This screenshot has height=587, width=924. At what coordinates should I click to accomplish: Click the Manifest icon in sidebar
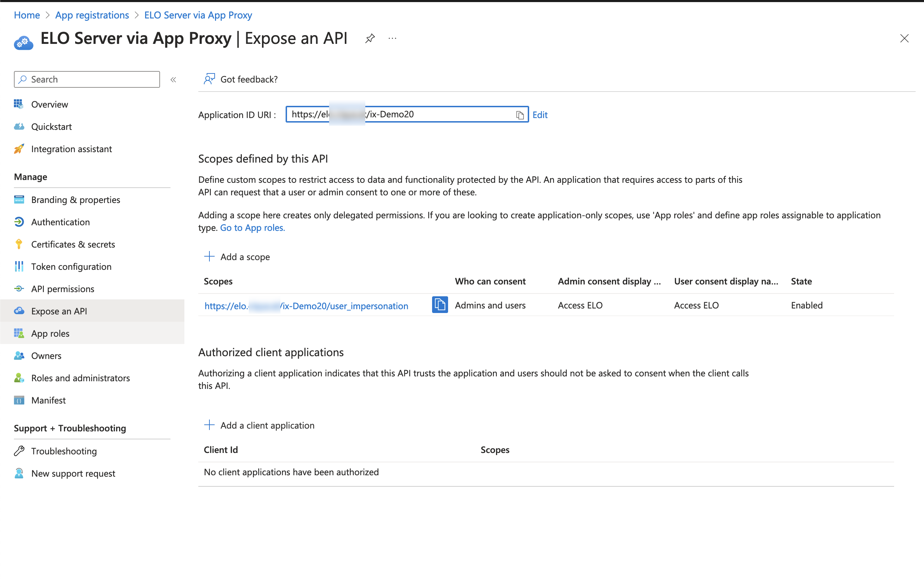point(19,400)
